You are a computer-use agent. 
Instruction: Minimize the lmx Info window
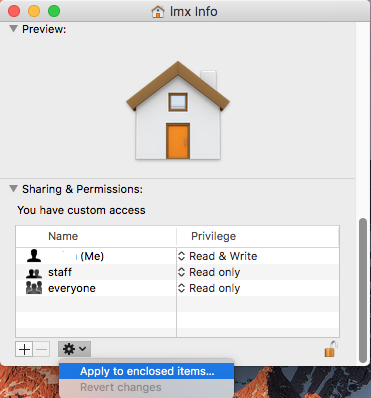point(34,11)
